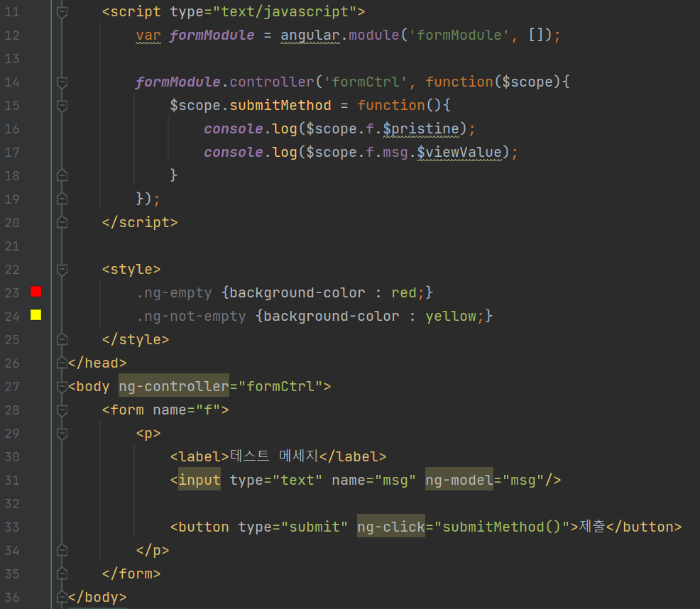Screen dimensions: 700x609
Task: Click '$pristine' on line 16
Action: click(x=421, y=129)
